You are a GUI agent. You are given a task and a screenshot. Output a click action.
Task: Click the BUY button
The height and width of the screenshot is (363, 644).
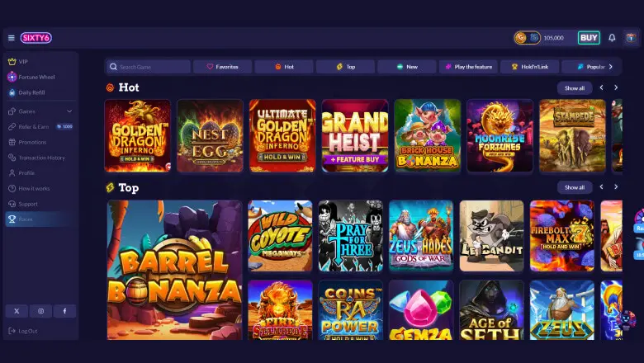[589, 38]
